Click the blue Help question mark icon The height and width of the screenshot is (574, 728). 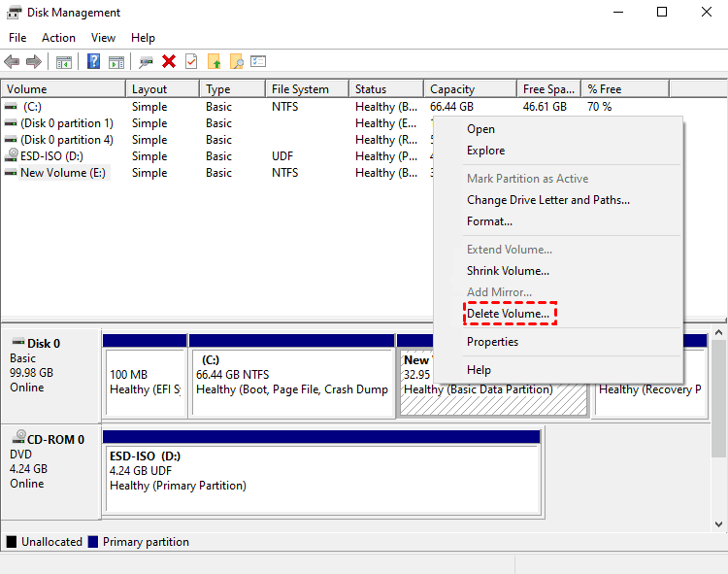coord(94,61)
